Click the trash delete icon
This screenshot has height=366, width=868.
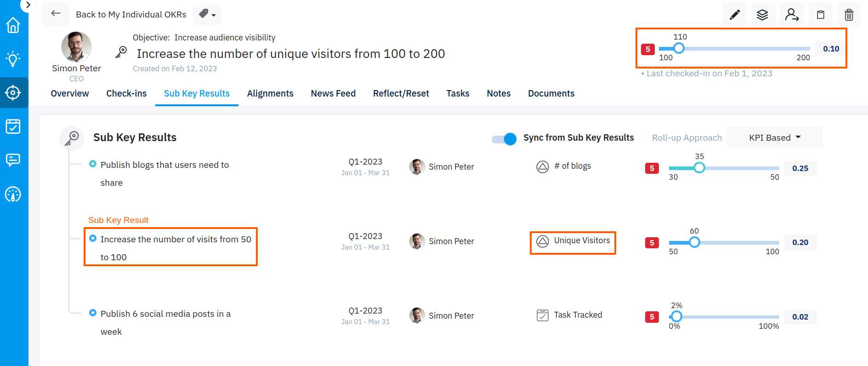(849, 15)
